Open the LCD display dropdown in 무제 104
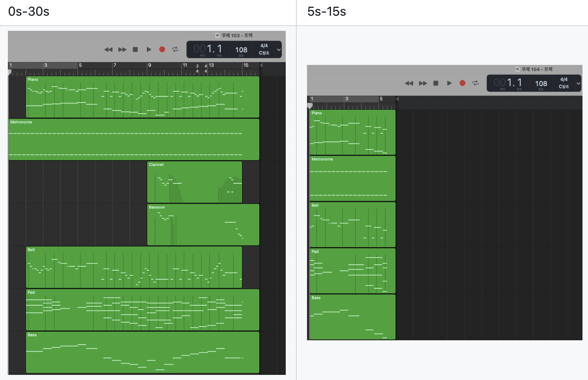Image resolution: width=588 pixels, height=380 pixels. 578,83
